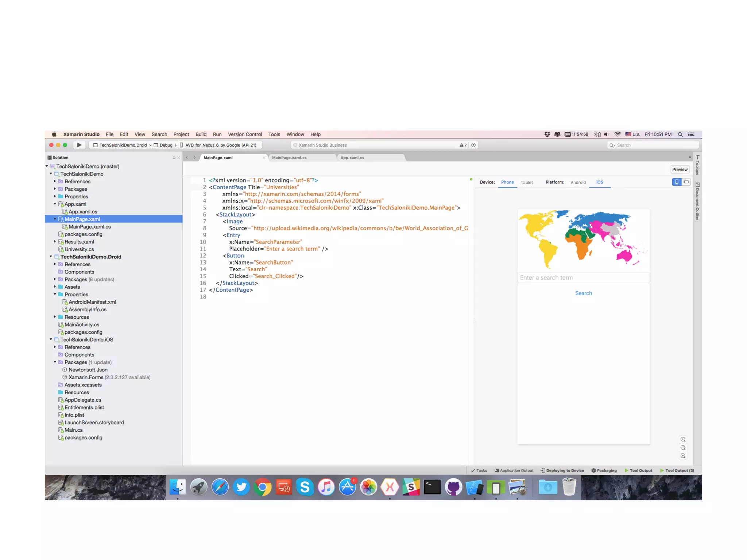Click the zoom in magnifier in preview
Image resolution: width=747 pixels, height=560 pixels.
(683, 439)
